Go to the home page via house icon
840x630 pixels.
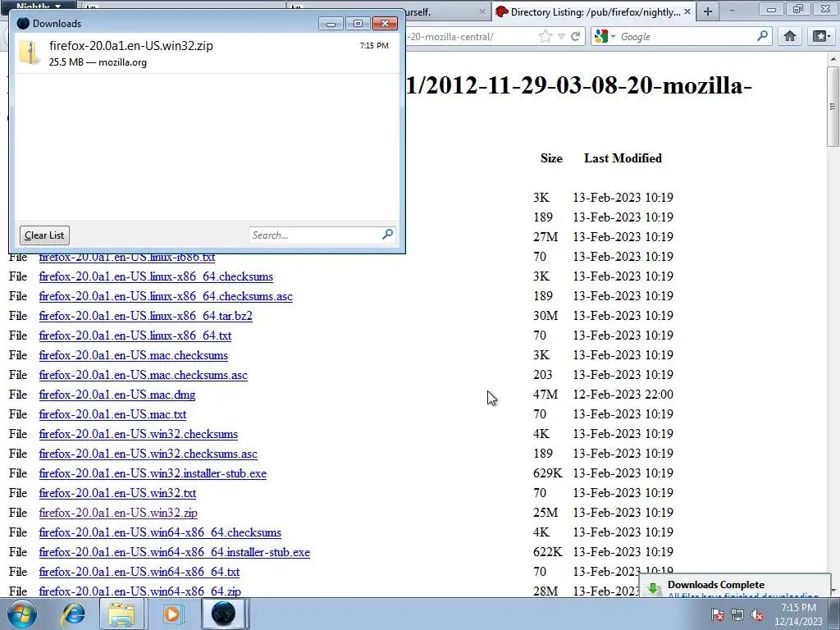790,36
